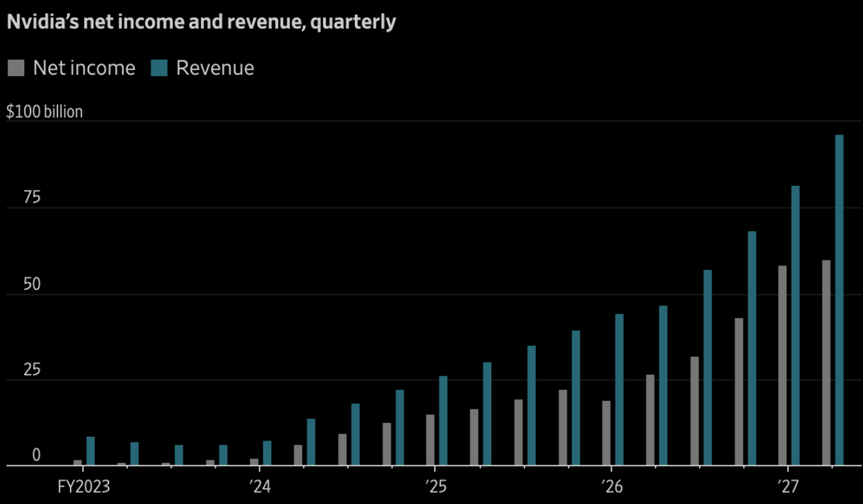Click the "0" y-axis label
The width and height of the screenshot is (863, 504).
pos(36,456)
